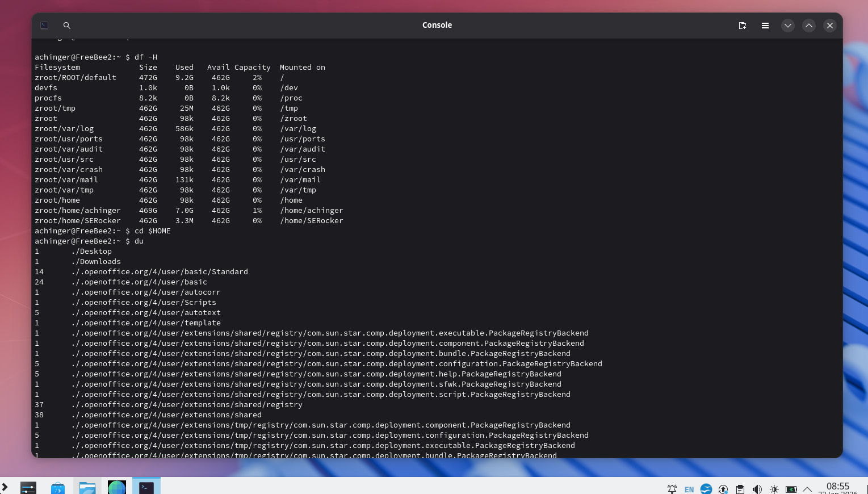Launch the web browser globe icon
The height and width of the screenshot is (494, 868).
pyautogui.click(x=117, y=487)
